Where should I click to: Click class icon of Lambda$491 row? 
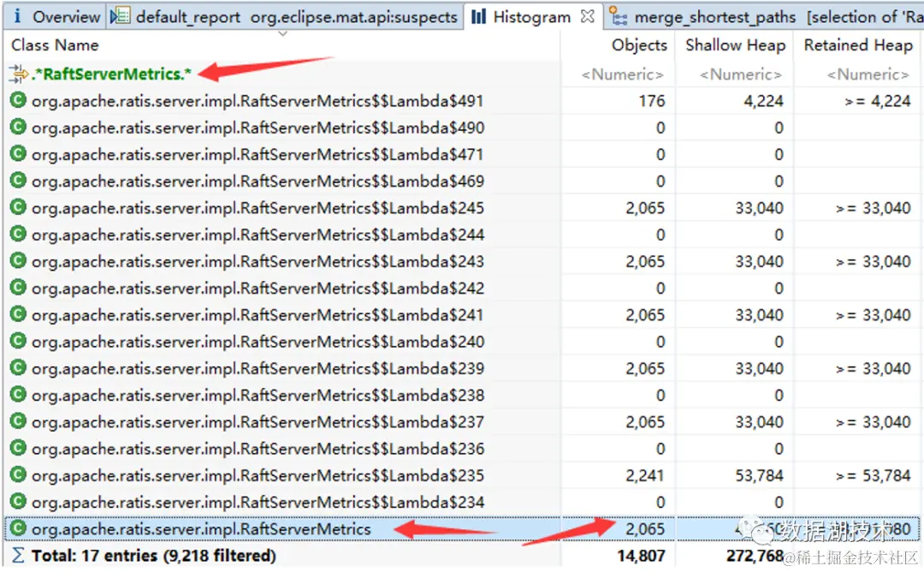[x=18, y=100]
